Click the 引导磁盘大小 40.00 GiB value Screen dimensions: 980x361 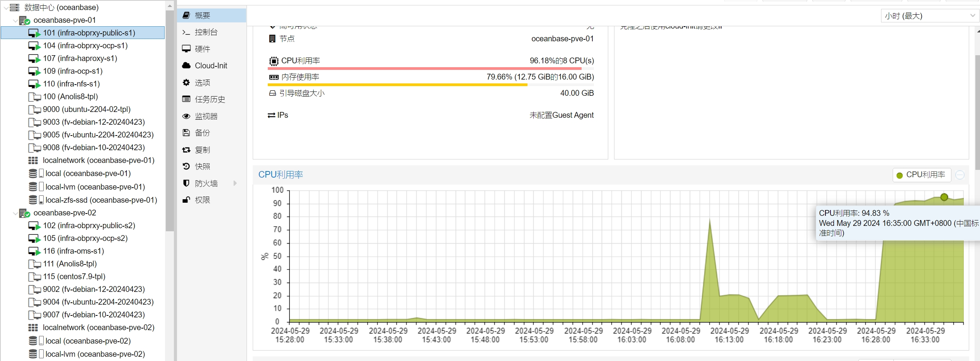click(577, 93)
